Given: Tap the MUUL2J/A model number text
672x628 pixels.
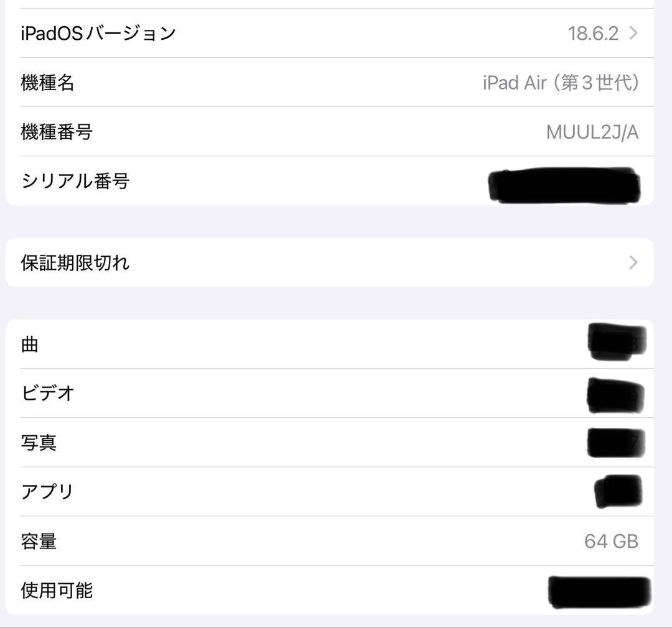Looking at the screenshot, I should pos(592,132).
